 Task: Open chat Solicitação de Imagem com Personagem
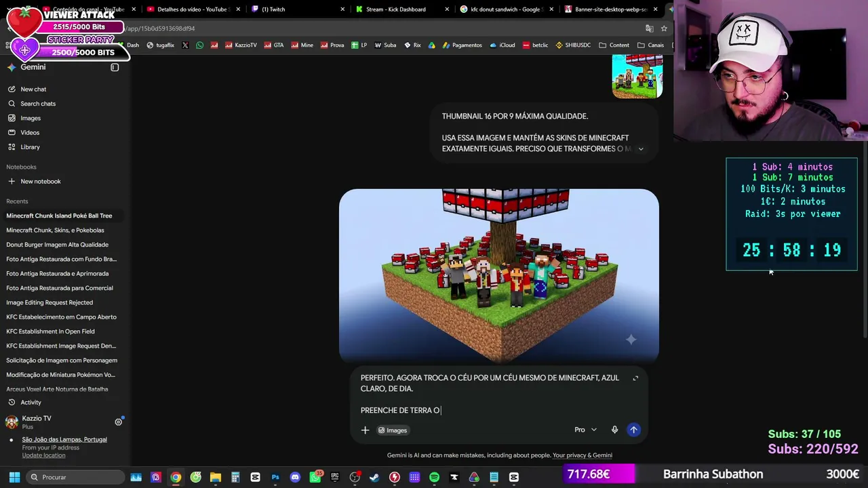[62, 361]
